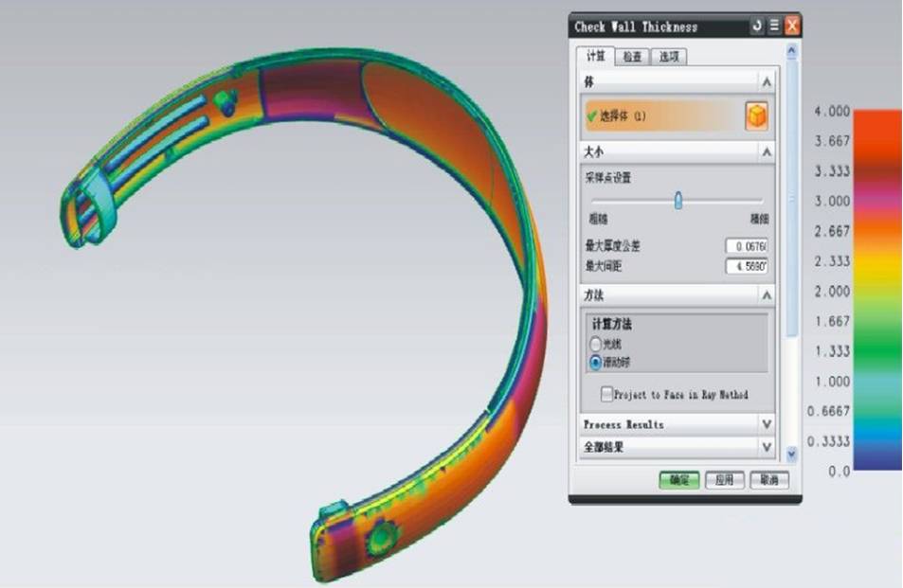The width and height of the screenshot is (903, 588).
Task: Select the 光线 calculation method radio
Action: click(x=596, y=345)
